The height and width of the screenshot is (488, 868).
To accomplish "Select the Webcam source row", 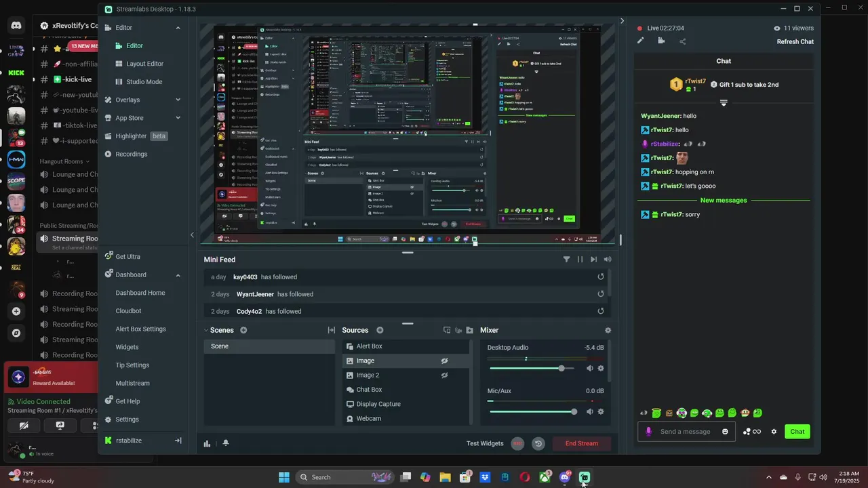I will 405,419.
